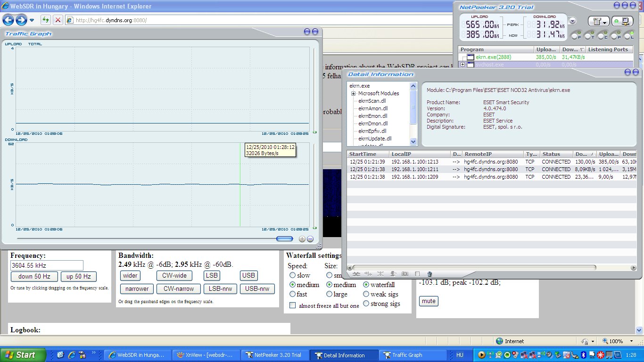This screenshot has width=644, height=362.
Task: Select the LSB mode button
Action: [x=212, y=276]
